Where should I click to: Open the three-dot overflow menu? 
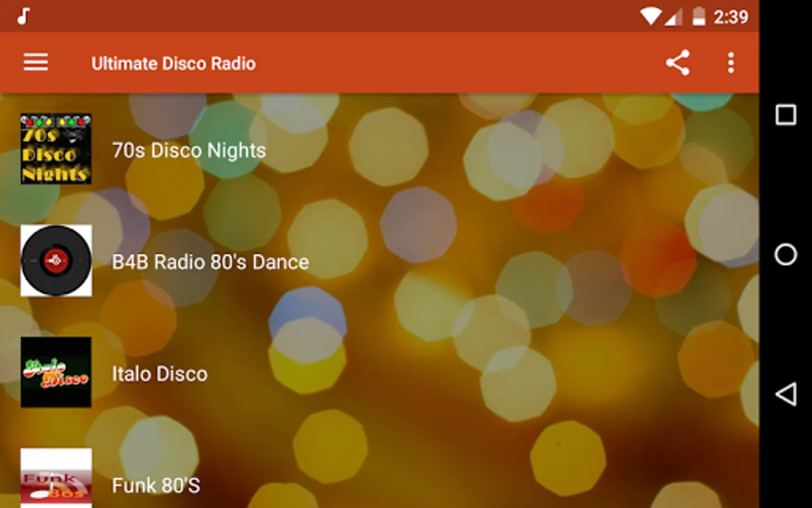pyautogui.click(x=731, y=63)
